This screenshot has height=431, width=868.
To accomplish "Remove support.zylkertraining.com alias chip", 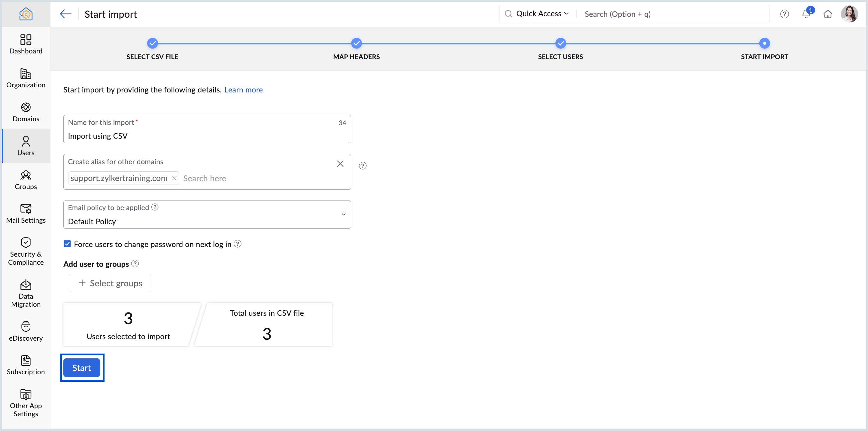I will [174, 178].
